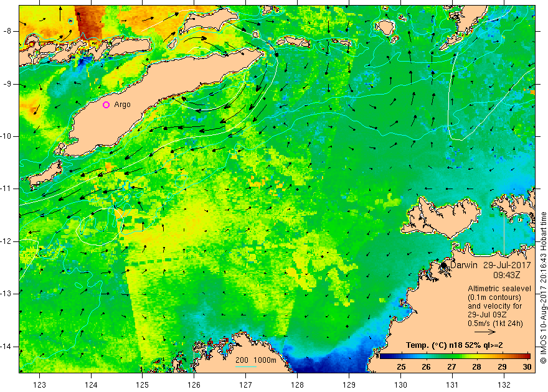Click the Argo label text
This screenshot has height=392, width=548.
(122, 105)
